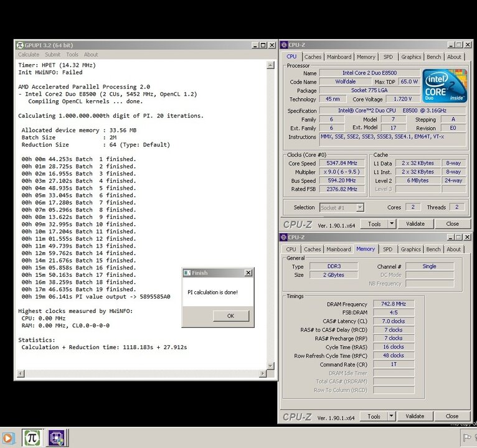Viewport: 477px width, 448px height.
Task: Click the Batch 10 finished log line
Action: click(79, 224)
